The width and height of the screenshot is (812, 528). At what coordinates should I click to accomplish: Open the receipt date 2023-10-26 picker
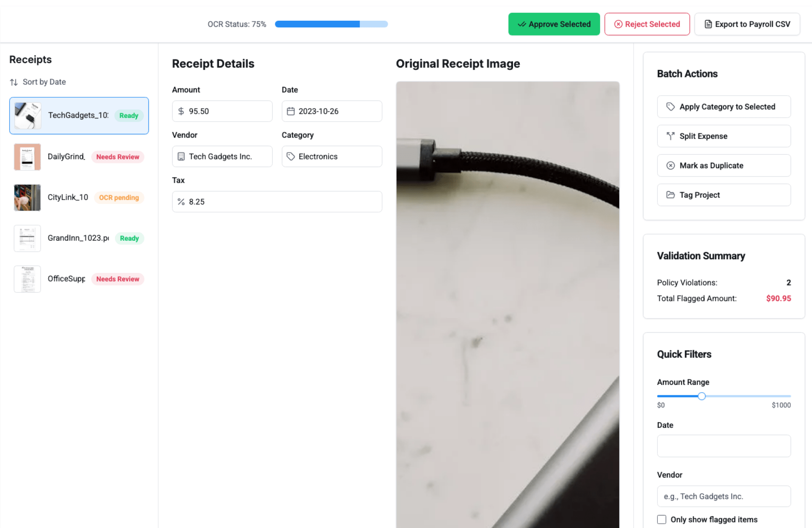(x=332, y=111)
